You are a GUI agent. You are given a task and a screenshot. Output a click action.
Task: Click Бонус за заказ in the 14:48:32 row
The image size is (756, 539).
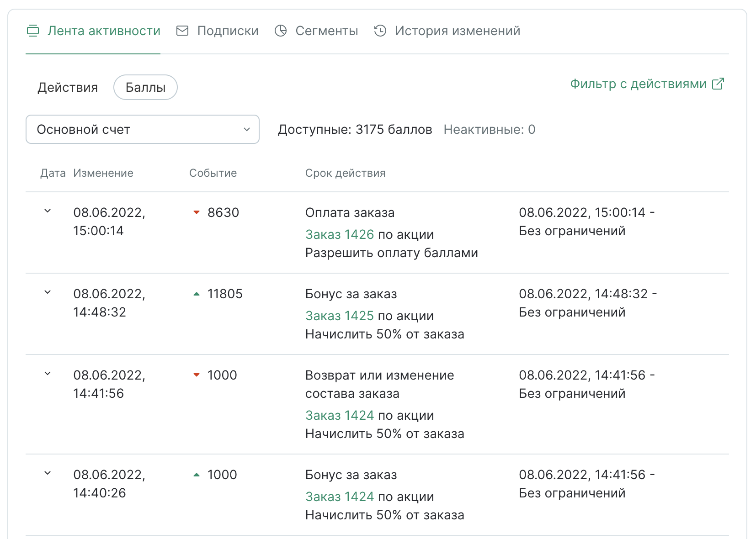[x=351, y=294]
